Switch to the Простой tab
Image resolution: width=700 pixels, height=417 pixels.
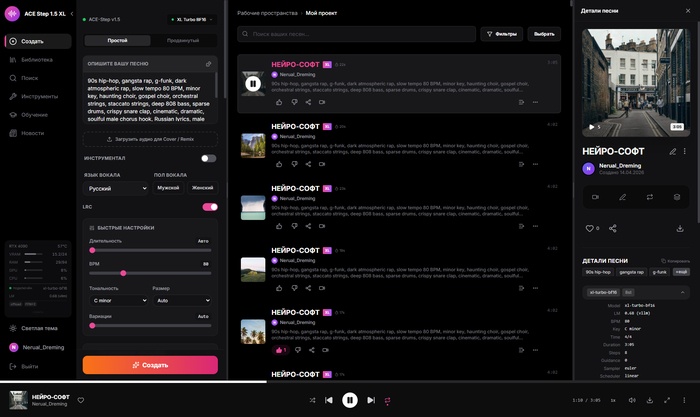tap(117, 41)
